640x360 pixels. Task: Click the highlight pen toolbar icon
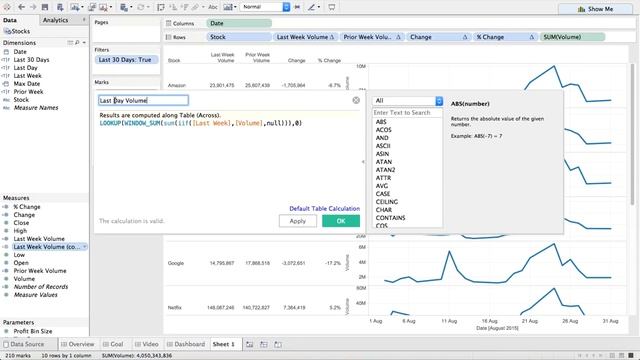pos(311,7)
